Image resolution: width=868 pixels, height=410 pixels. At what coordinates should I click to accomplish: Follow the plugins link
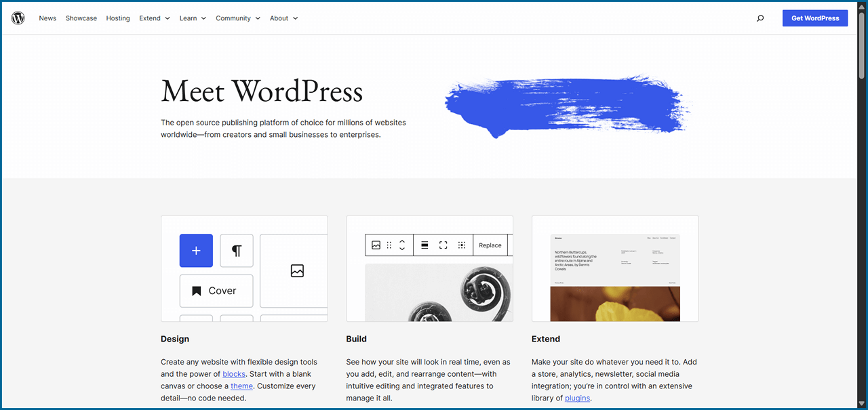578,398
